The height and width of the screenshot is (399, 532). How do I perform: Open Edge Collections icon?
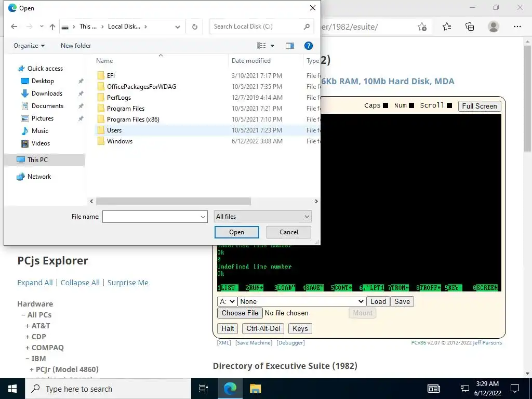pyautogui.click(x=470, y=26)
